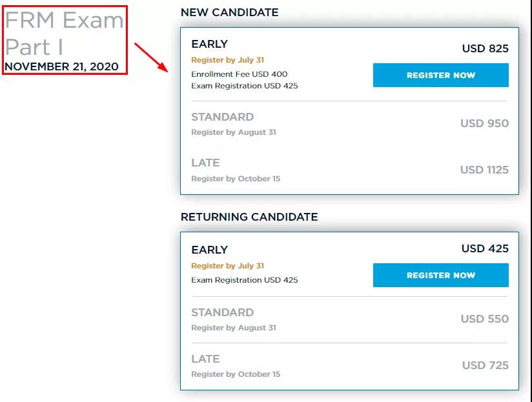
Task: Click the Enrollment Fee USD 400 line
Action: point(239,74)
